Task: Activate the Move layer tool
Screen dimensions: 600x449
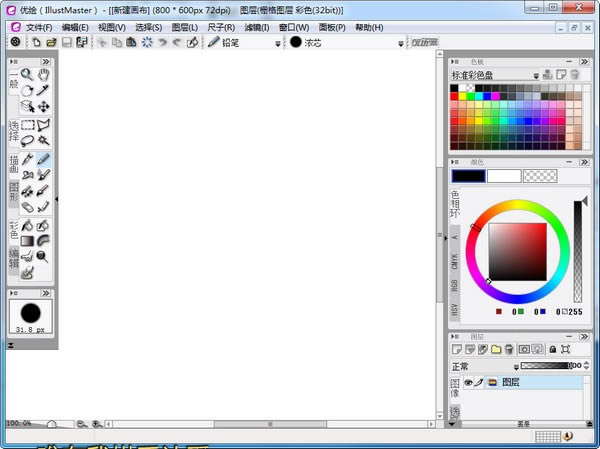Action: pyautogui.click(x=44, y=106)
